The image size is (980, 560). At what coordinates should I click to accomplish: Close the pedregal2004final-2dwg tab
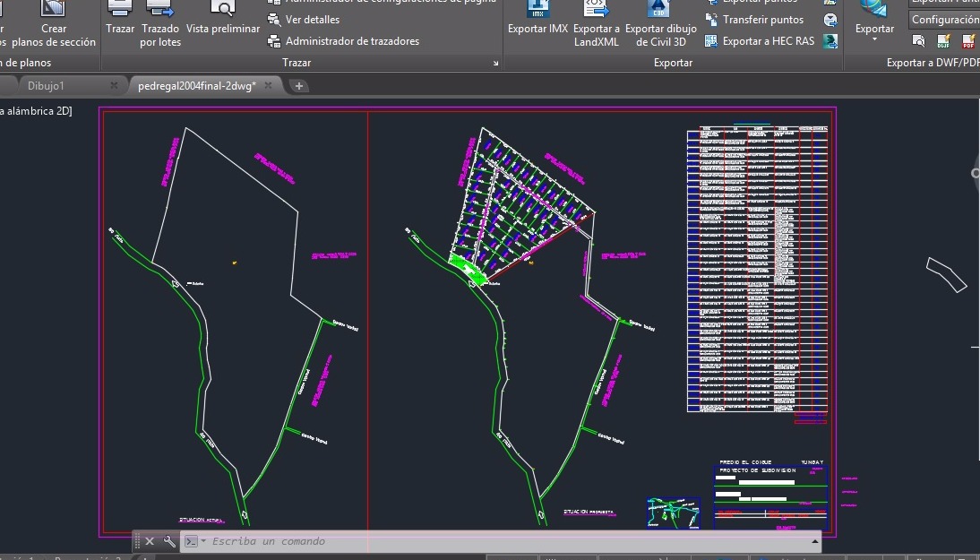tap(268, 86)
